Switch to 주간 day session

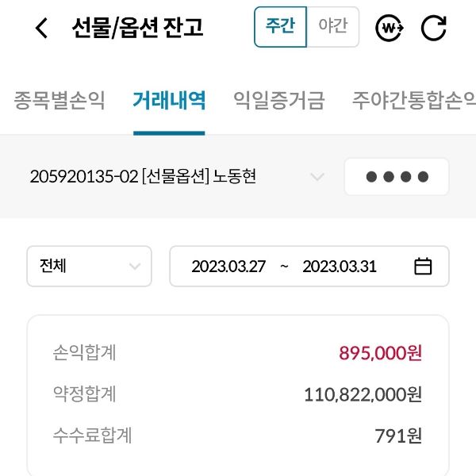pyautogui.click(x=280, y=27)
